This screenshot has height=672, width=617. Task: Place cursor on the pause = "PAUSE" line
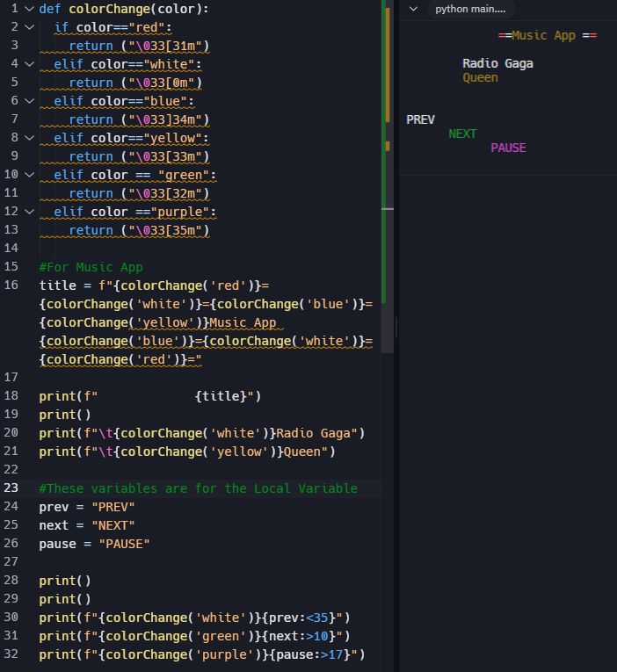94,544
